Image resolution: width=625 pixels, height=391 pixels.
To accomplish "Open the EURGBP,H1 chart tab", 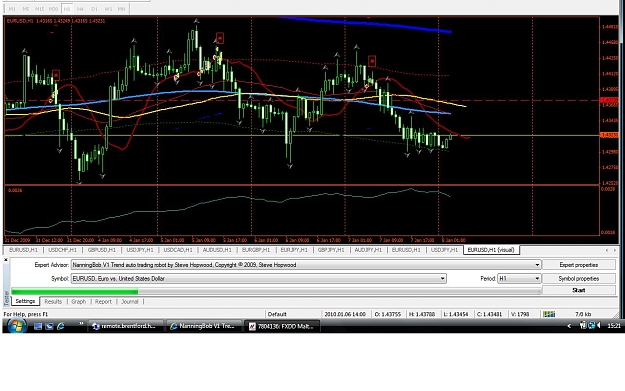I will (256, 250).
